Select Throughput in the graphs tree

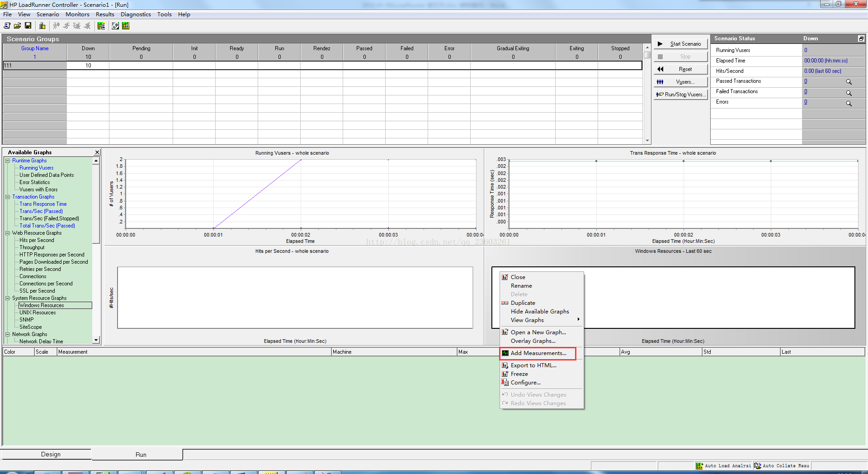click(x=32, y=247)
